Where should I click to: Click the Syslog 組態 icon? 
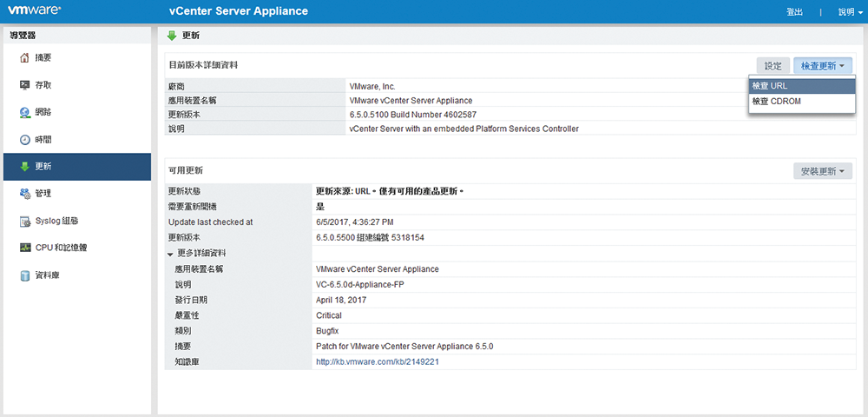[24, 221]
